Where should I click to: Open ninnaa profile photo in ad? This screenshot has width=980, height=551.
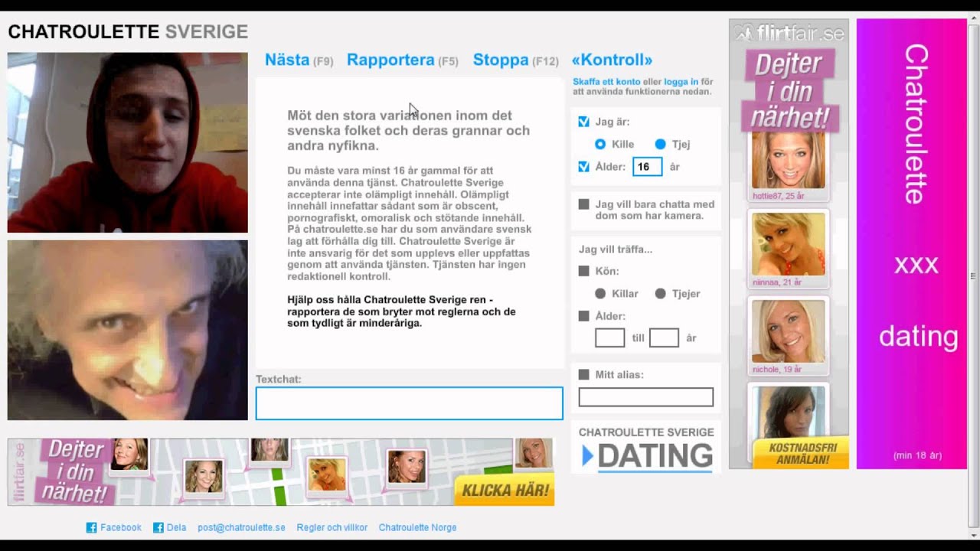point(788,244)
